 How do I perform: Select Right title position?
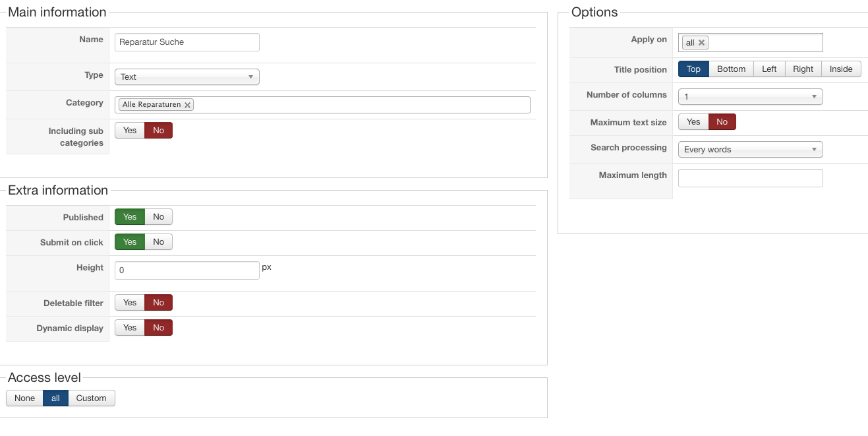[x=803, y=69]
